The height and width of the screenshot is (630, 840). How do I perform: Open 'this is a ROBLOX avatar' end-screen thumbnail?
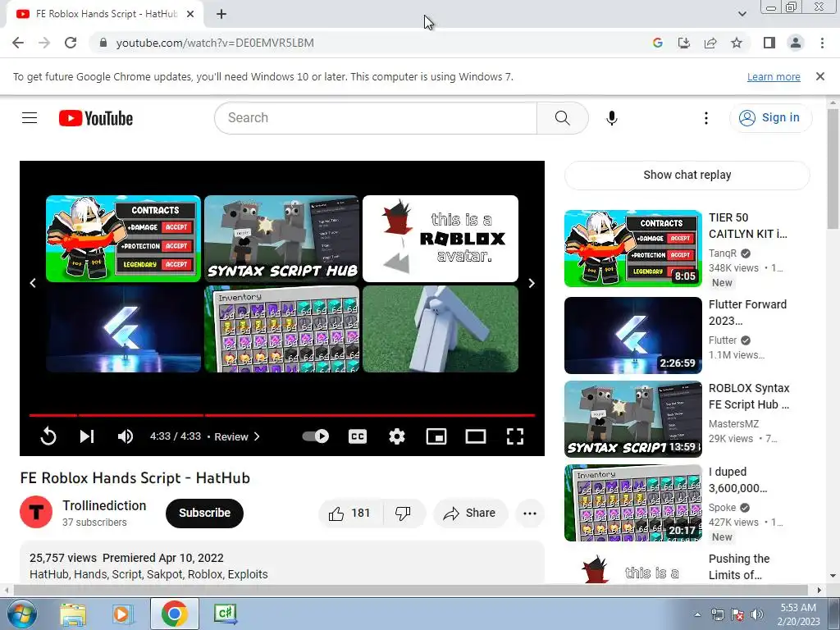441,239
